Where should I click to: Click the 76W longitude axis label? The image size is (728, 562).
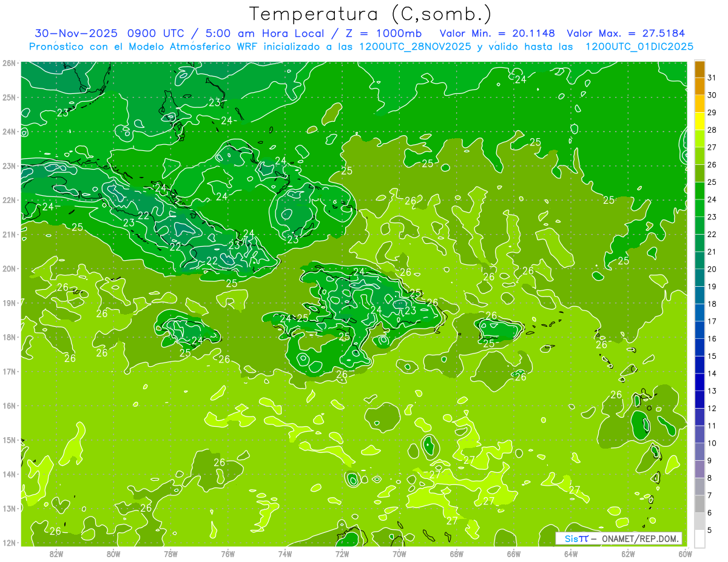pos(228,554)
